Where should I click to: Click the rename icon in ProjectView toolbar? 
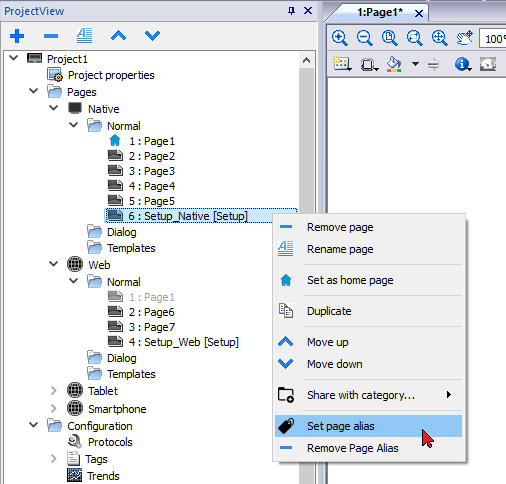coord(85,36)
